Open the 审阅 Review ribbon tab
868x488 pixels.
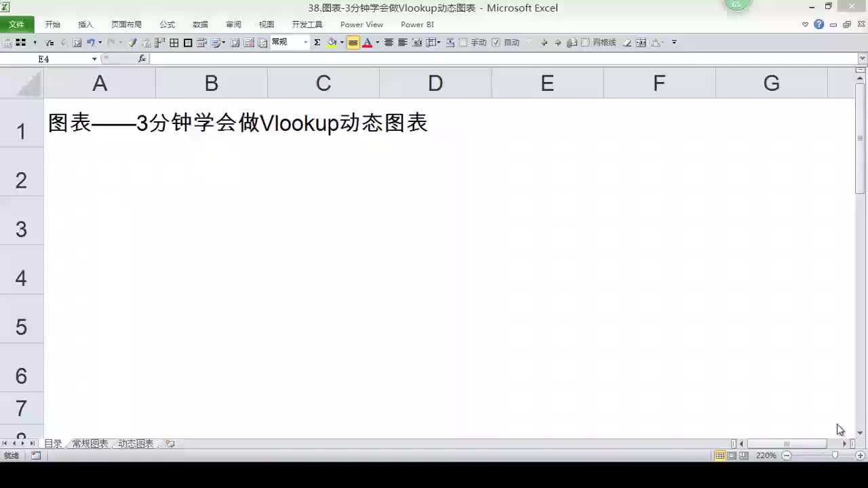(233, 24)
